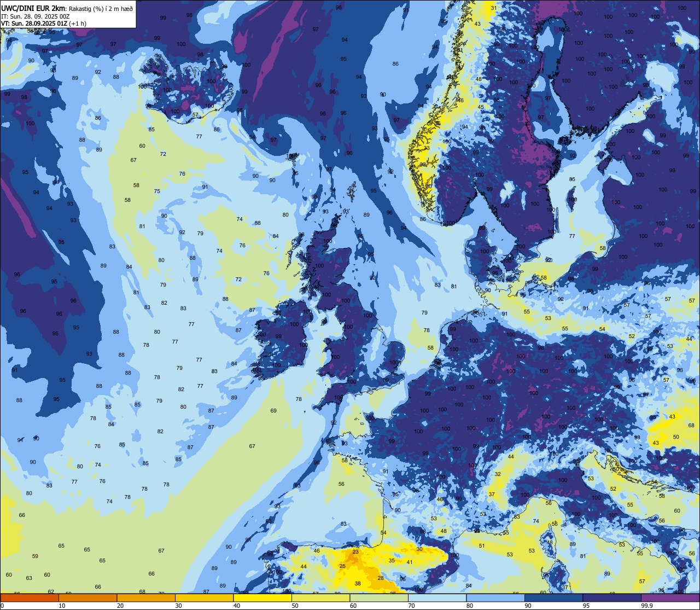The height and width of the screenshot is (610, 700).
Task: Select the yellow legend swatch between 40 and 50
Action: pos(262,597)
